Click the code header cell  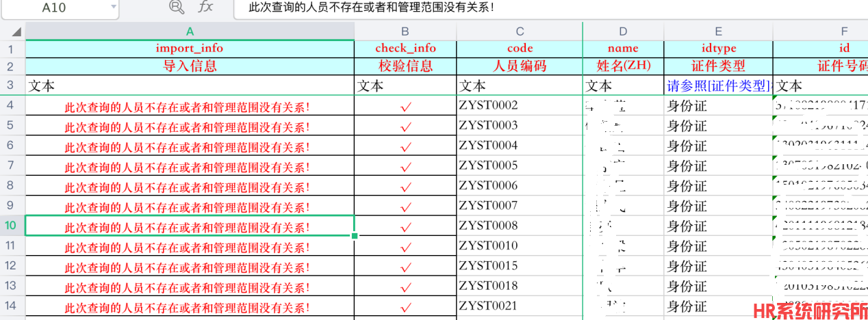pos(520,49)
